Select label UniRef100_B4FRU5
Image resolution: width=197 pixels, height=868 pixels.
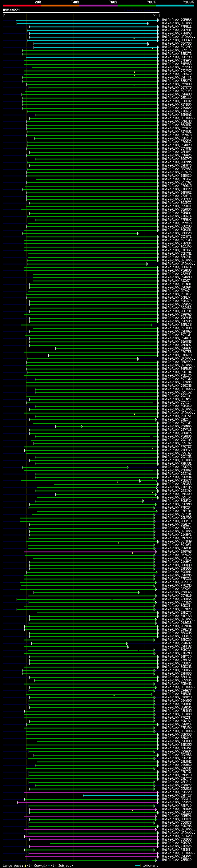[x=177, y=369]
